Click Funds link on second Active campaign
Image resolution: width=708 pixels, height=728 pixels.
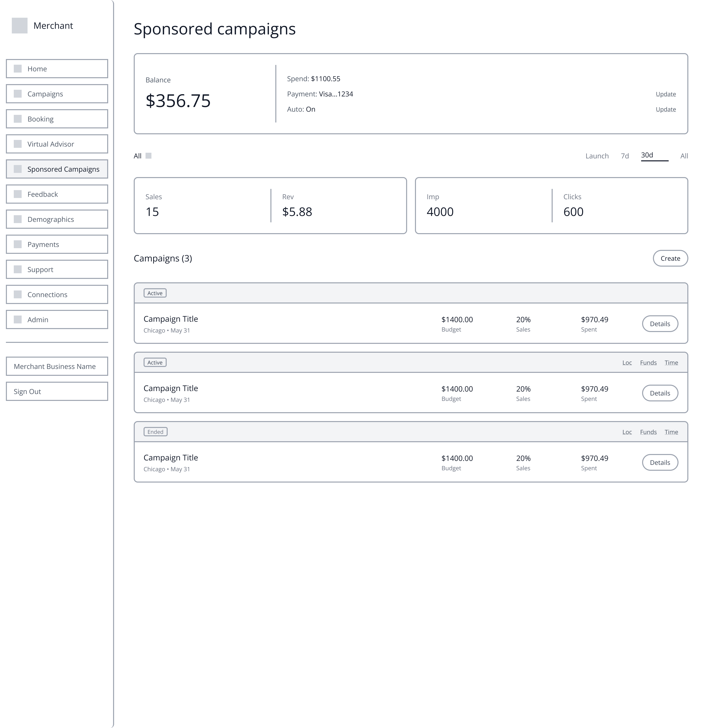coord(648,363)
